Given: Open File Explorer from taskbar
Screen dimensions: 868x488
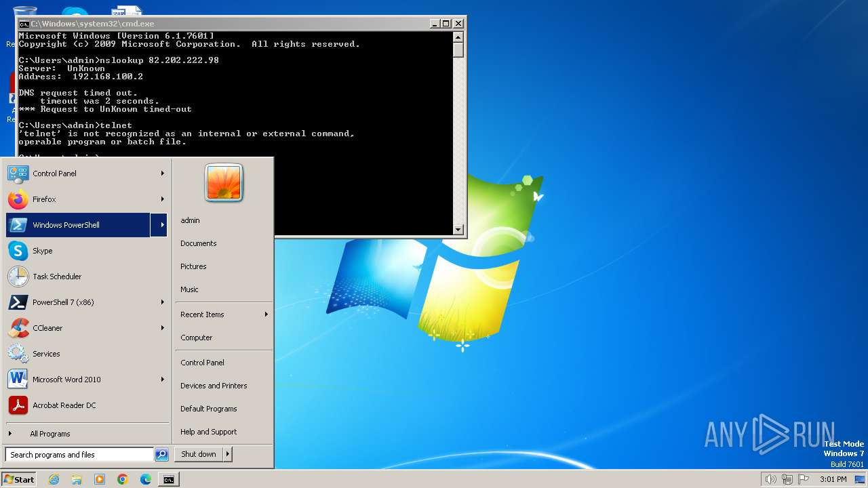Looking at the screenshot, I should click(x=77, y=479).
